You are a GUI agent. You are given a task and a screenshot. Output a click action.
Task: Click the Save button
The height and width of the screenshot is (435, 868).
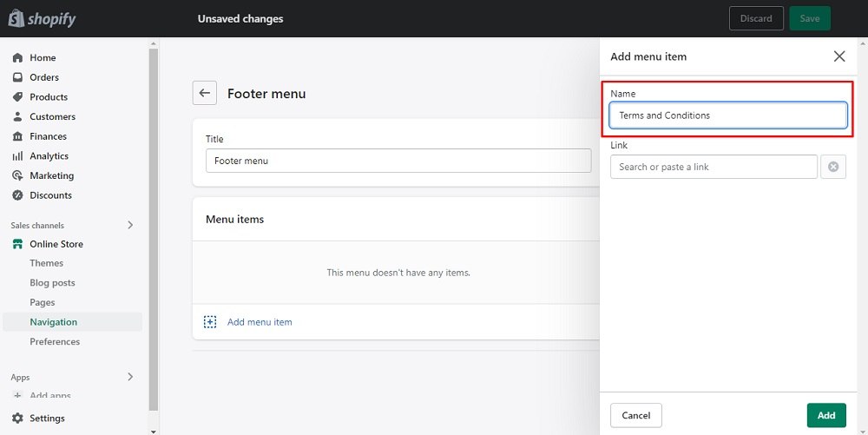809,18
